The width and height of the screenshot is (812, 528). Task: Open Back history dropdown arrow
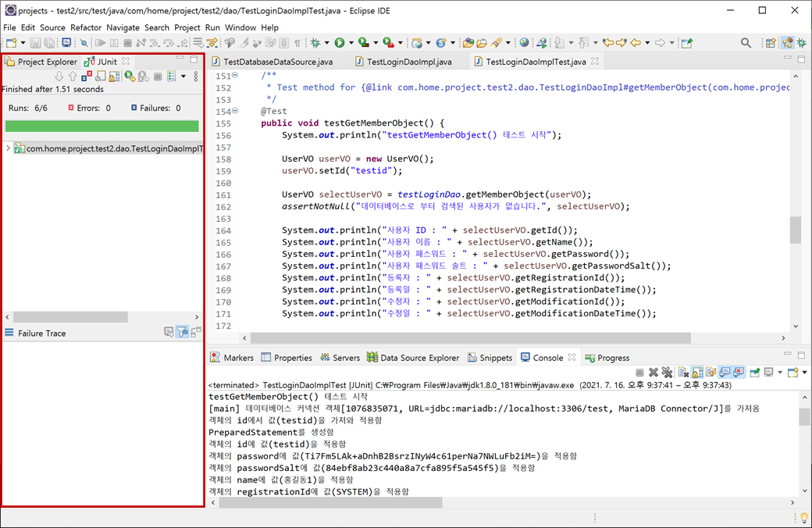pos(647,43)
